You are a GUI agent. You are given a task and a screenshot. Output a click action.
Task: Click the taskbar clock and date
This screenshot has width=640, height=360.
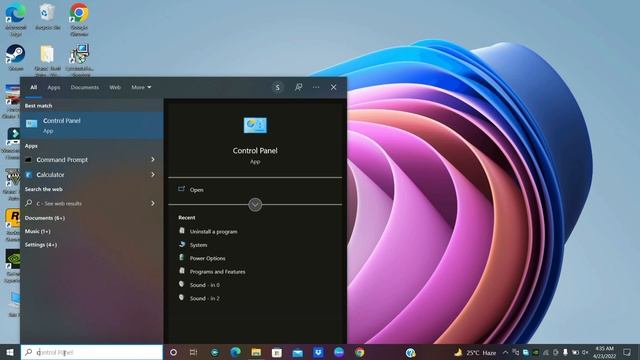604,352
